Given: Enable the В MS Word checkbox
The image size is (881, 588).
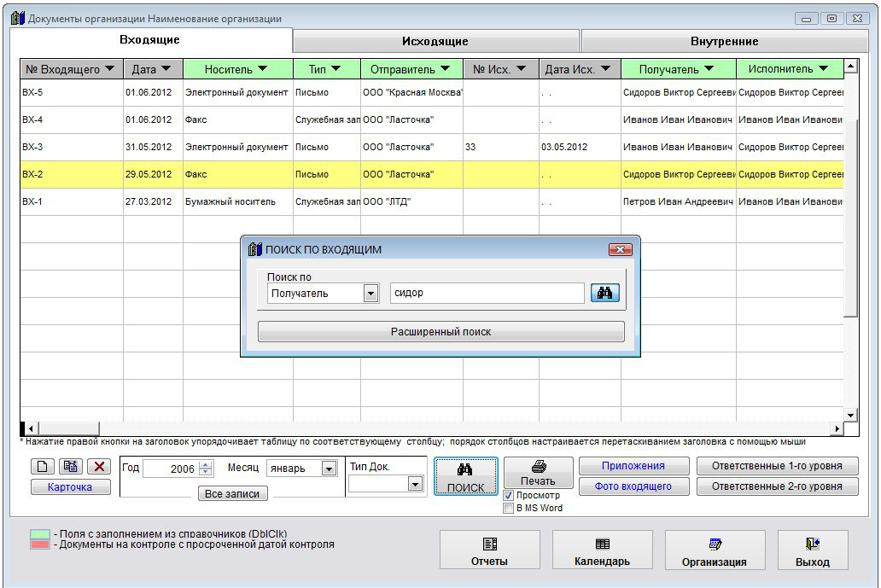Looking at the screenshot, I should click(509, 508).
